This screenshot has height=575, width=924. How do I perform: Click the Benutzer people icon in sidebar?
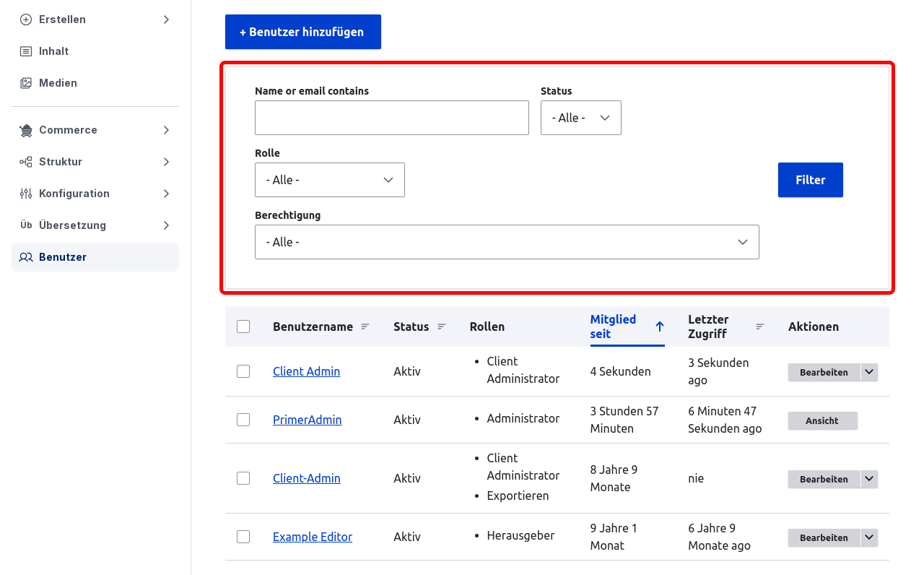(26, 257)
